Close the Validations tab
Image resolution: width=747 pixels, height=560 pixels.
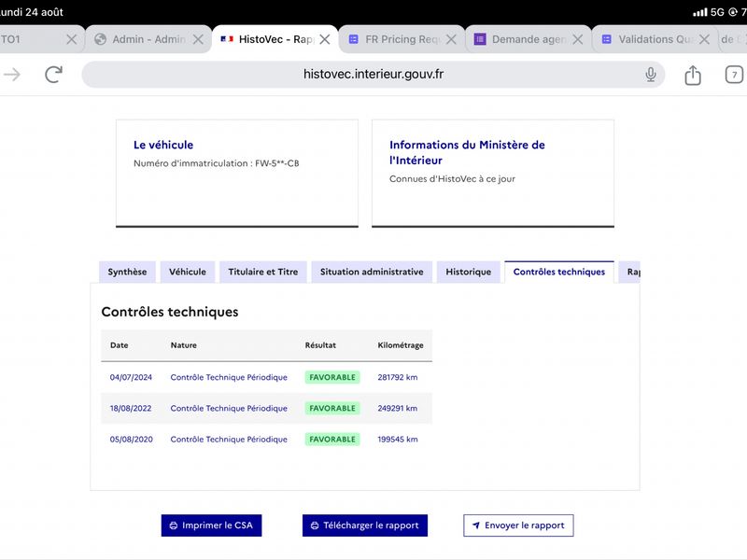click(x=704, y=39)
